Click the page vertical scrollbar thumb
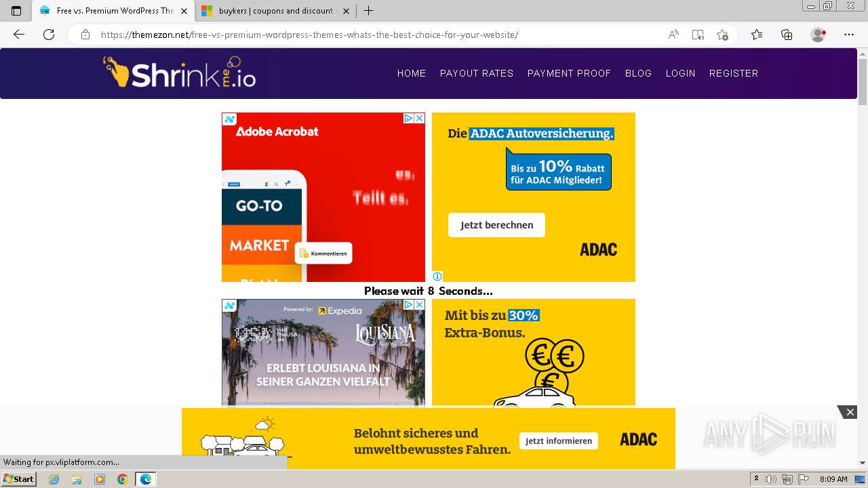 (863, 81)
